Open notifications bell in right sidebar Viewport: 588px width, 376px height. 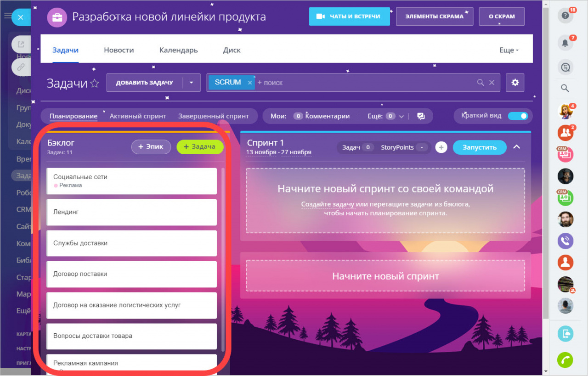tap(565, 43)
